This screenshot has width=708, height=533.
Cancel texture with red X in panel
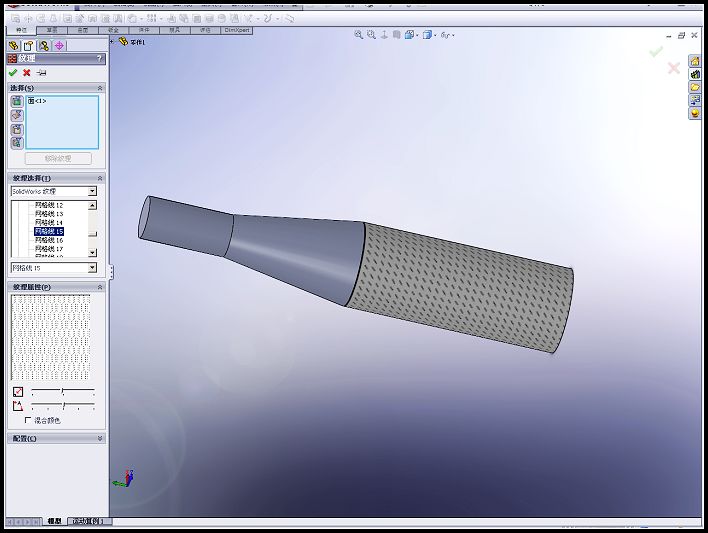pos(27,73)
